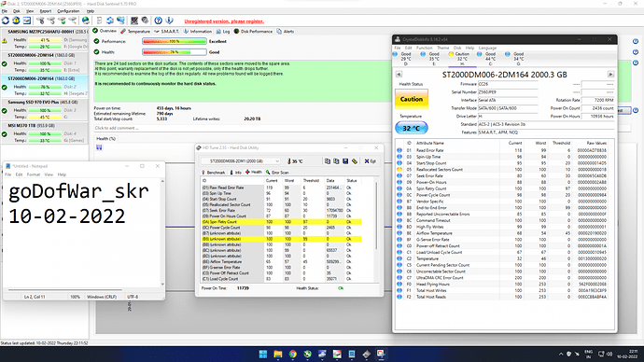The width and height of the screenshot is (644, 362).
Task: Switch to the Error Scan tab in HD Tune
Action: pyautogui.click(x=277, y=173)
